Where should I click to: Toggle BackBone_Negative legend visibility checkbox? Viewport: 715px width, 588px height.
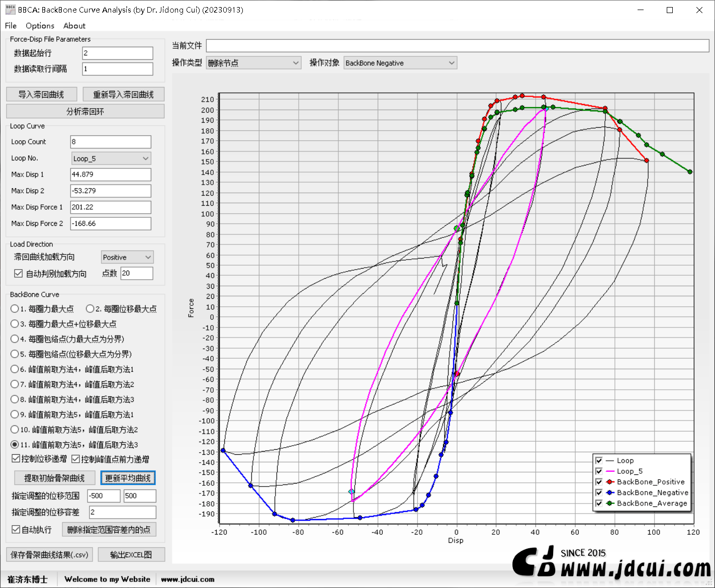pyautogui.click(x=599, y=492)
